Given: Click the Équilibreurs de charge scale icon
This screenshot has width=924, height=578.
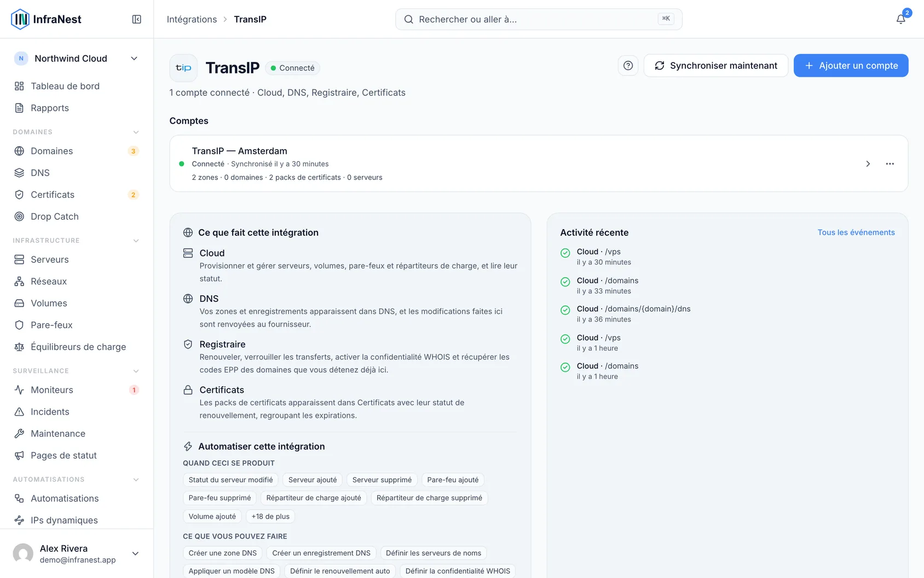Looking at the screenshot, I should [19, 347].
